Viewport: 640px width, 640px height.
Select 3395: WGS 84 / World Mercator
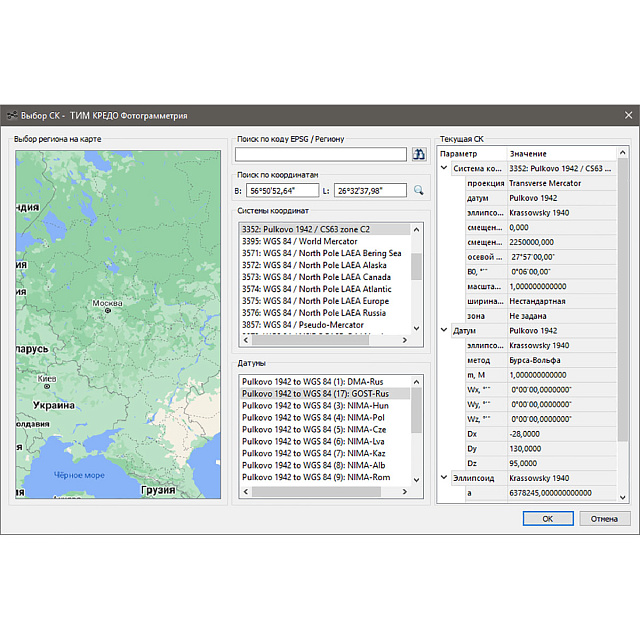click(325, 241)
